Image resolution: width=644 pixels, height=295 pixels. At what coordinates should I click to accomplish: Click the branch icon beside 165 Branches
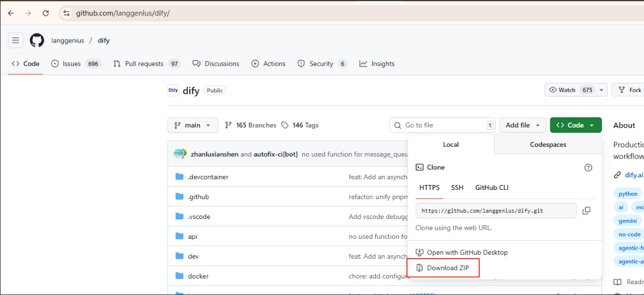pos(228,125)
